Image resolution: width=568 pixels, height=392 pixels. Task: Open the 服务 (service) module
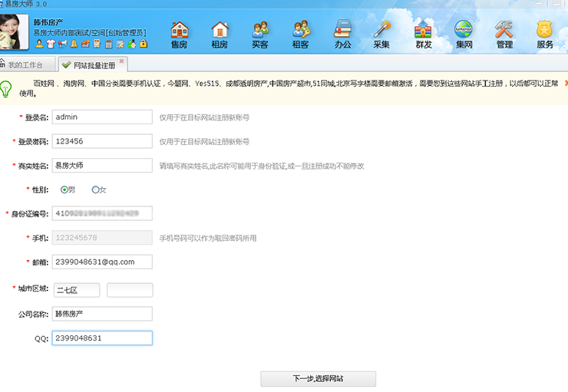click(544, 35)
